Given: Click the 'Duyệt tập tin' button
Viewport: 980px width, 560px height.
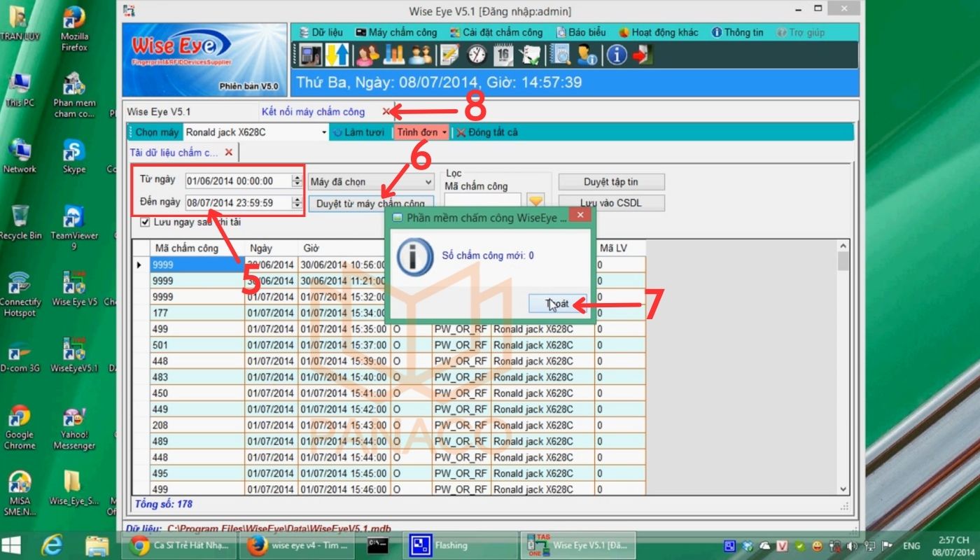Looking at the screenshot, I should point(611,182).
